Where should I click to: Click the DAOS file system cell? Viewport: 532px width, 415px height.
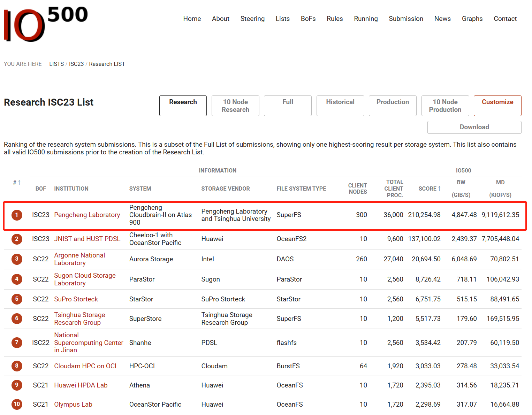pyautogui.click(x=285, y=259)
